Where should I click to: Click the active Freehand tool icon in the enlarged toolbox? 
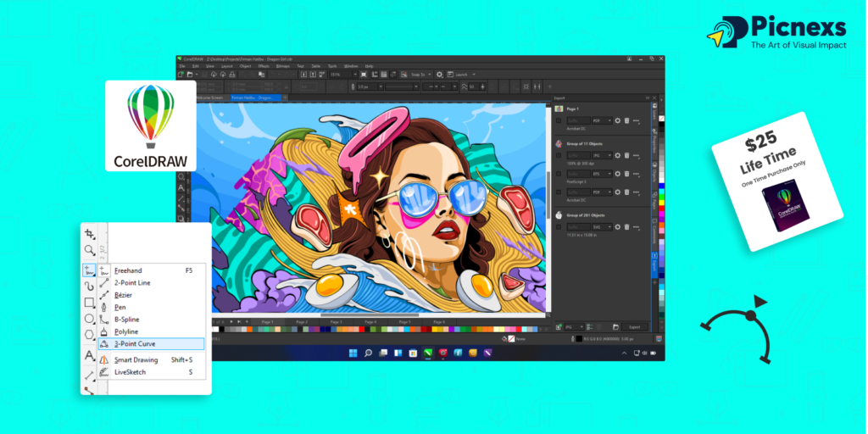pyautogui.click(x=89, y=270)
